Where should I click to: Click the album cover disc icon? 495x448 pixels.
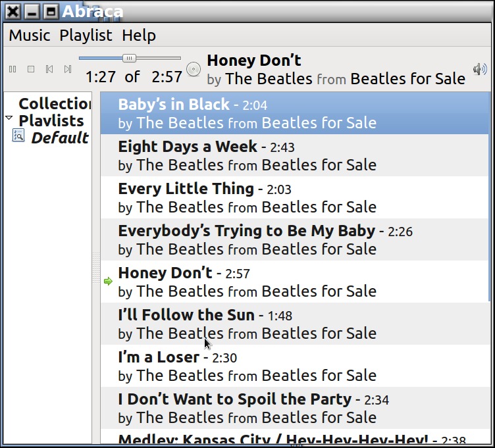click(x=194, y=70)
